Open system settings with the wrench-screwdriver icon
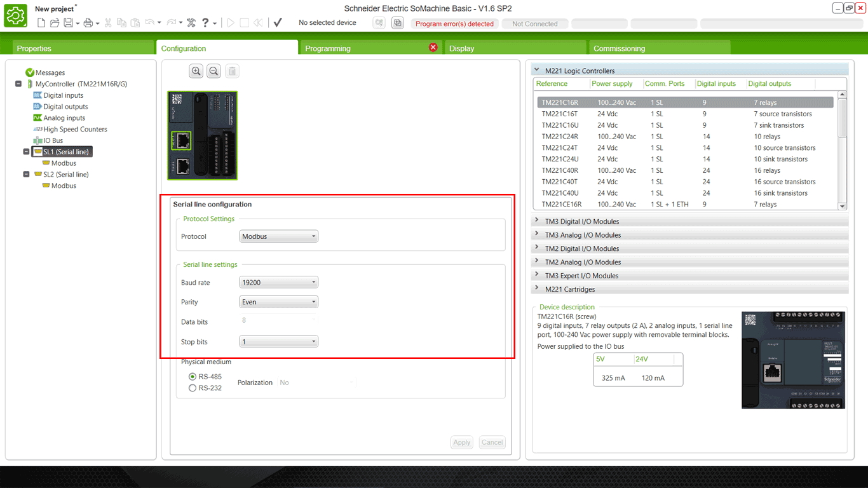This screenshot has height=488, width=868. [x=191, y=23]
